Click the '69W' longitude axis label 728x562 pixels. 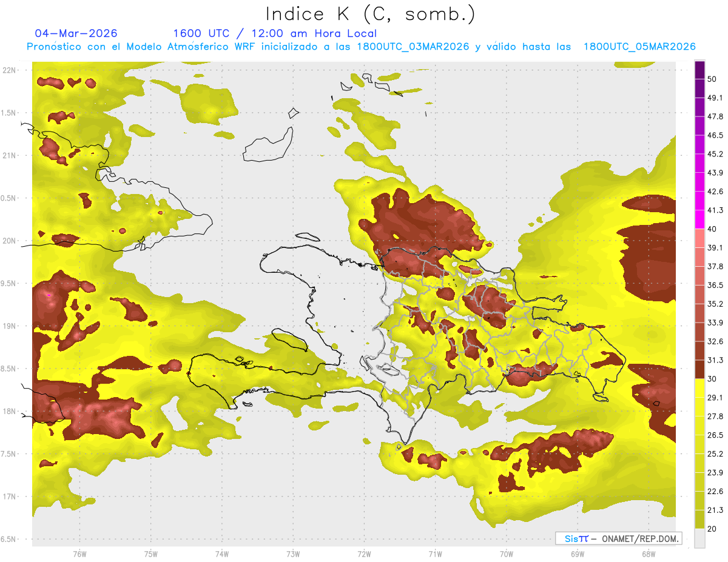(577, 554)
